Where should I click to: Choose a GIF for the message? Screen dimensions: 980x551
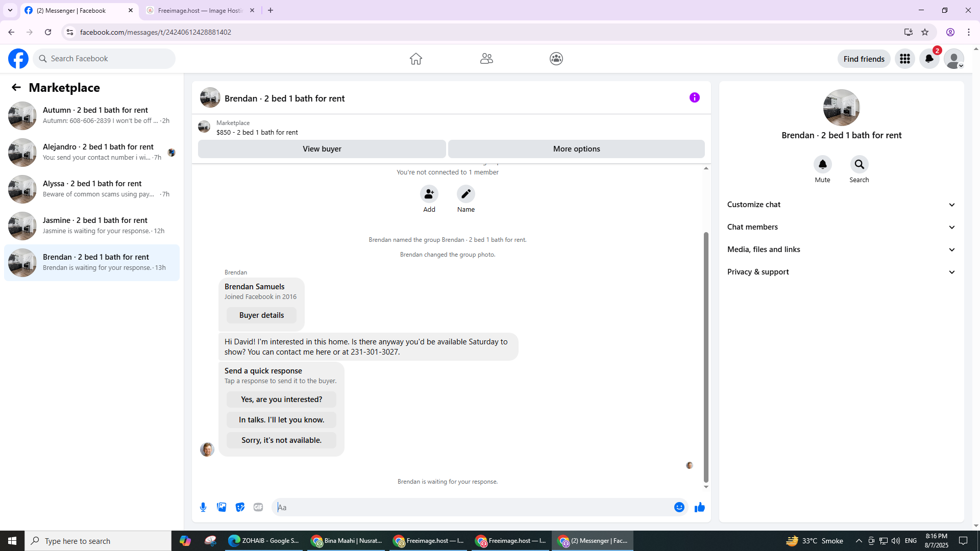pyautogui.click(x=258, y=507)
